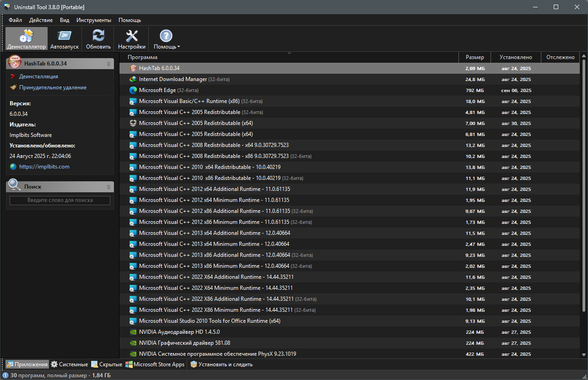Select Visual C++ 2012 x86 Additional Runtime row
This screenshot has height=380, width=588.
point(350,211)
